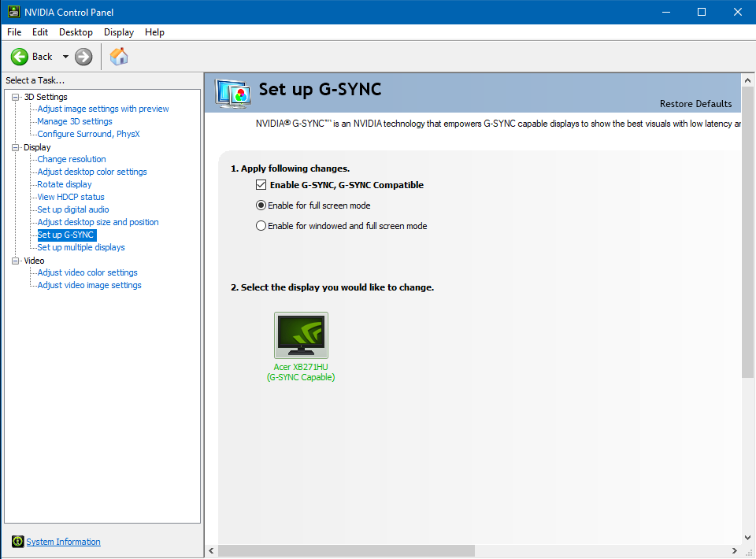Open Manage 3D settings
This screenshot has width=756, height=559.
tap(75, 121)
